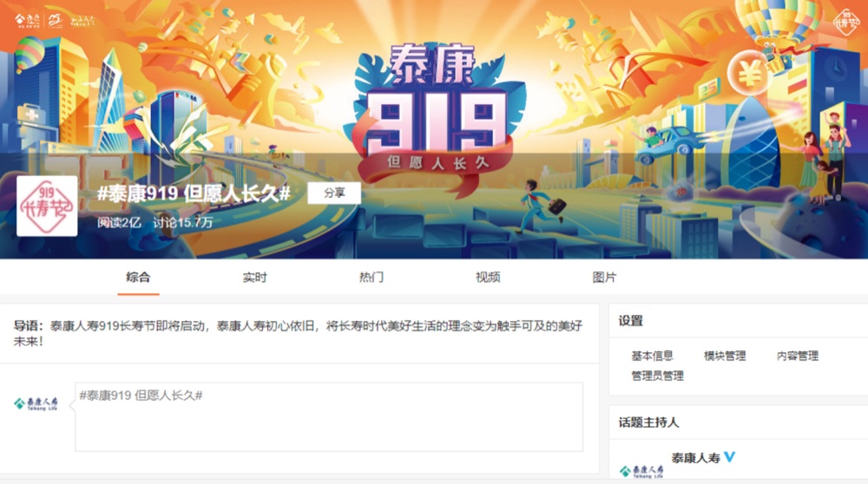Open the 图片 tab
The width and height of the screenshot is (868, 484).
[x=604, y=277]
